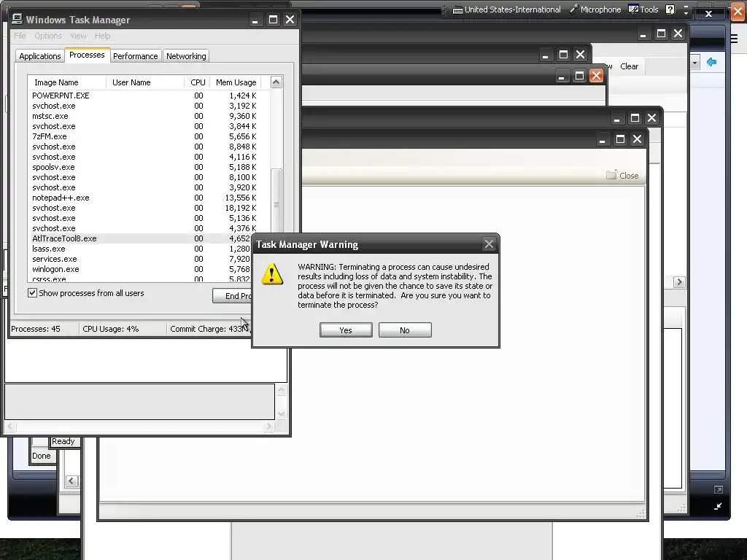Click the right scroll arrow in background window
The height and width of the screenshot is (560, 747).
(679, 282)
